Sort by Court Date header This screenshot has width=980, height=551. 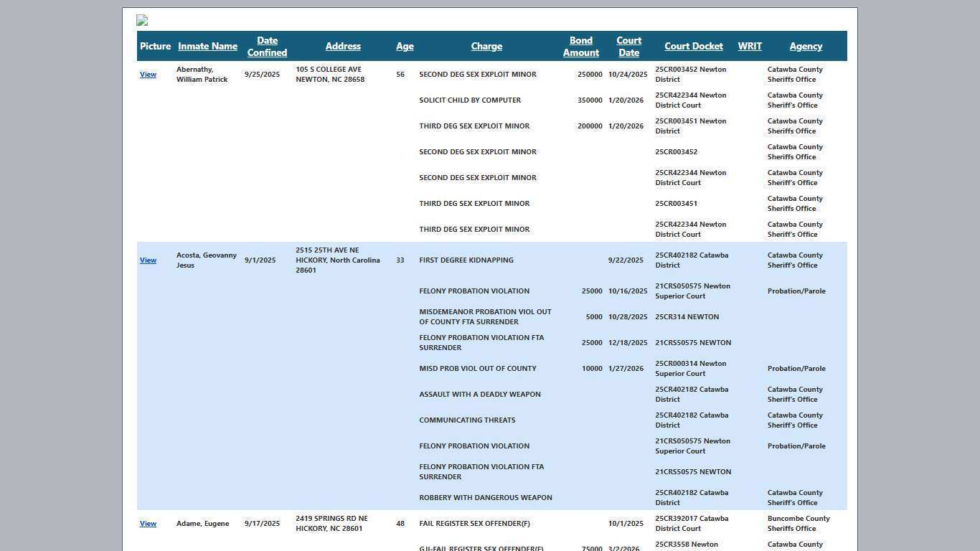[x=628, y=47]
